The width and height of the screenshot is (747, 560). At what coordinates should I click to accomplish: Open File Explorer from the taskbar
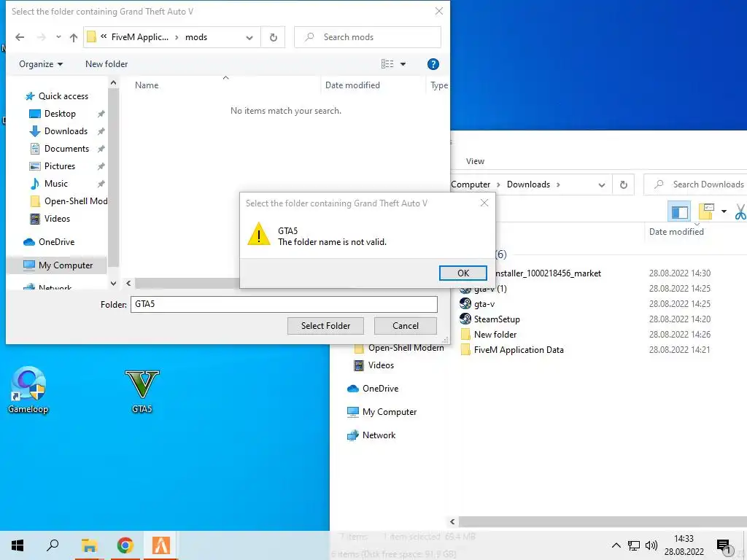click(89, 545)
